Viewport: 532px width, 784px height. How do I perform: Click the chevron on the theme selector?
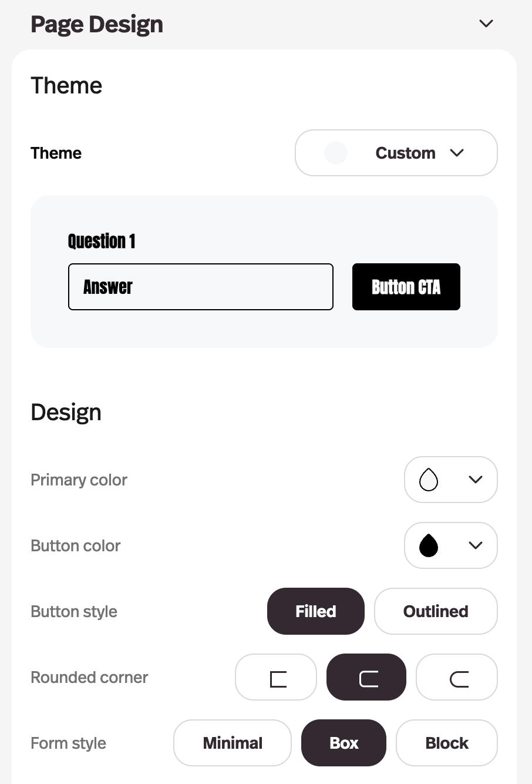tap(457, 153)
